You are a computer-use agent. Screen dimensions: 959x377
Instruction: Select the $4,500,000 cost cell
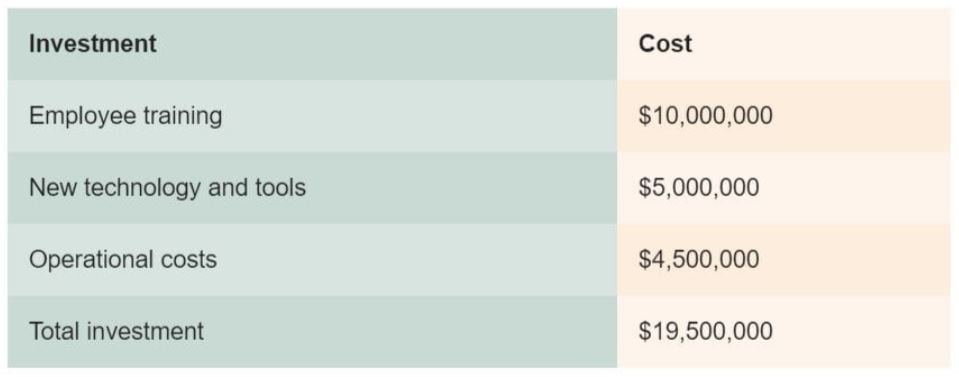coord(783,260)
